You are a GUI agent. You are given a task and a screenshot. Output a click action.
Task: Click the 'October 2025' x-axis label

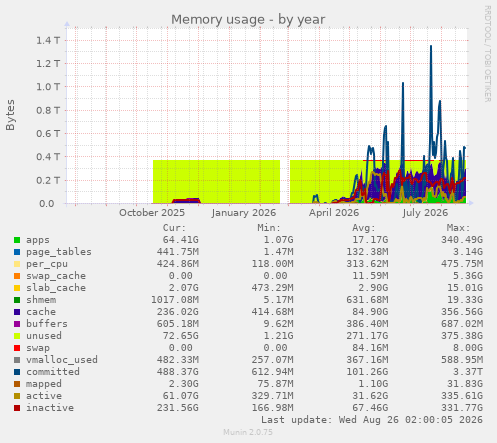(152, 213)
